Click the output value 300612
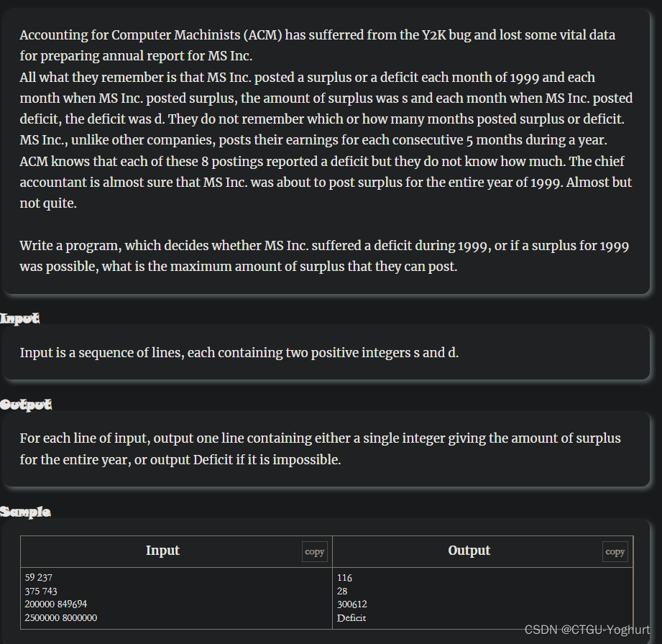This screenshot has width=662, height=644. 351,604
